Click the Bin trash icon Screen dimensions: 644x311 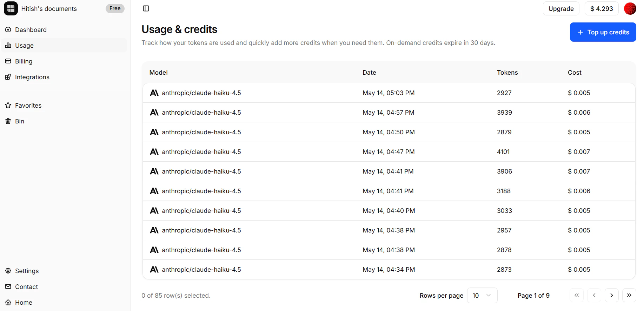coord(8,121)
